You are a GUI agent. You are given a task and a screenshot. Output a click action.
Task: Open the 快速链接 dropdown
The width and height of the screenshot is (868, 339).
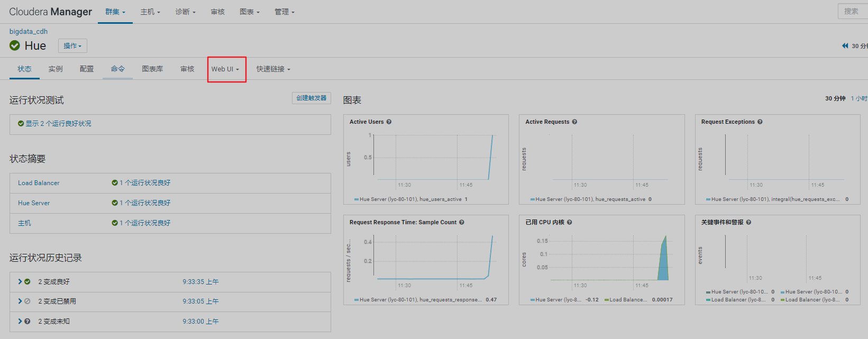click(x=273, y=69)
